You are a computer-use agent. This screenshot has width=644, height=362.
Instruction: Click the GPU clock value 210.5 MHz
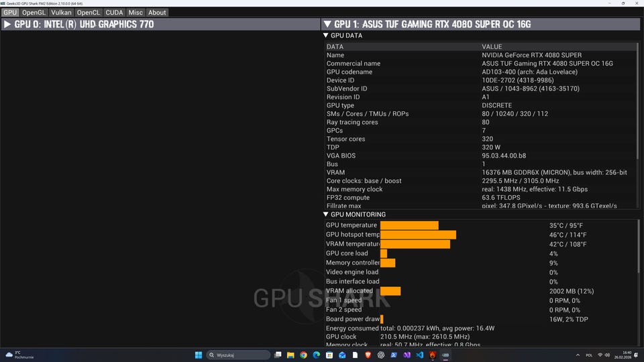[x=425, y=337]
